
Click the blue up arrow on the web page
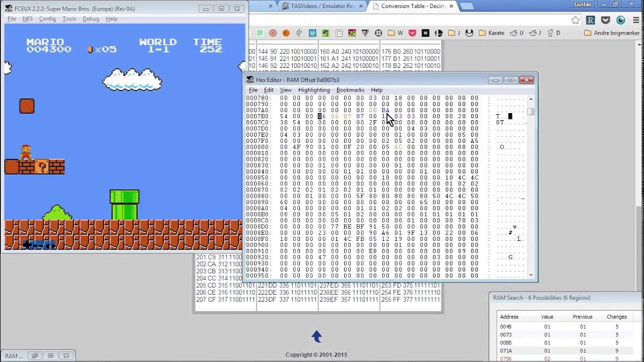pyautogui.click(x=316, y=336)
